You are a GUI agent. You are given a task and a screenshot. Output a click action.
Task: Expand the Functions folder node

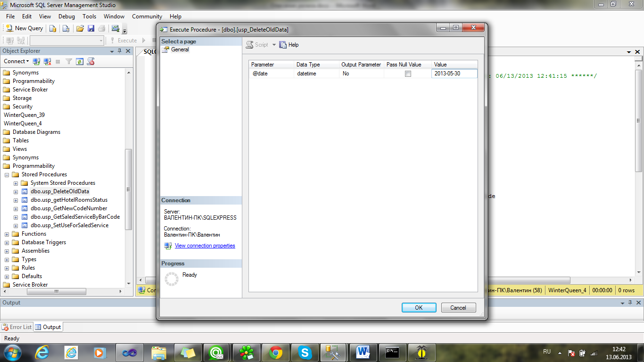(x=7, y=234)
